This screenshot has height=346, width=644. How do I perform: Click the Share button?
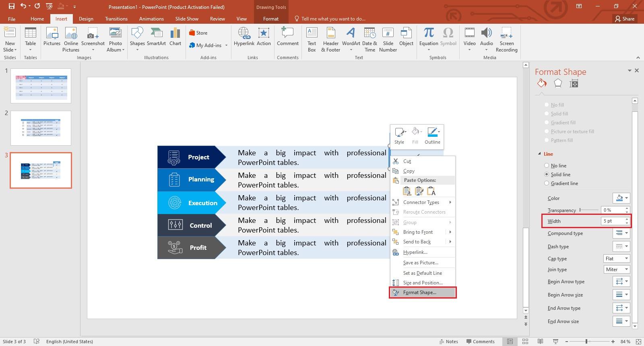[x=625, y=19]
